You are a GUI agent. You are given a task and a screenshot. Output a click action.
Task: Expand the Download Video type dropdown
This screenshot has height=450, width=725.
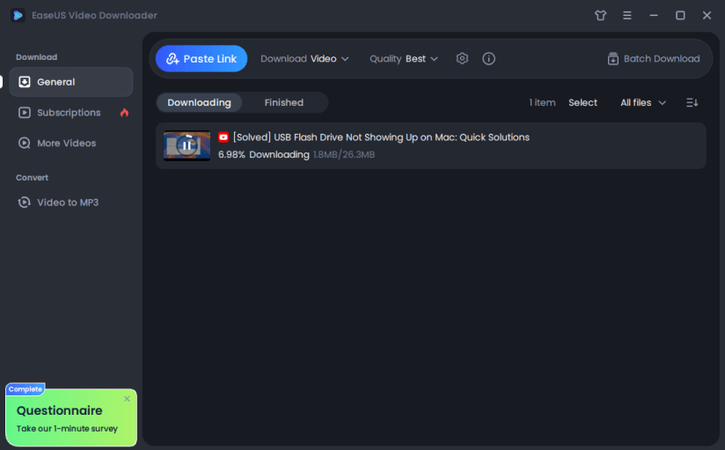pyautogui.click(x=304, y=59)
